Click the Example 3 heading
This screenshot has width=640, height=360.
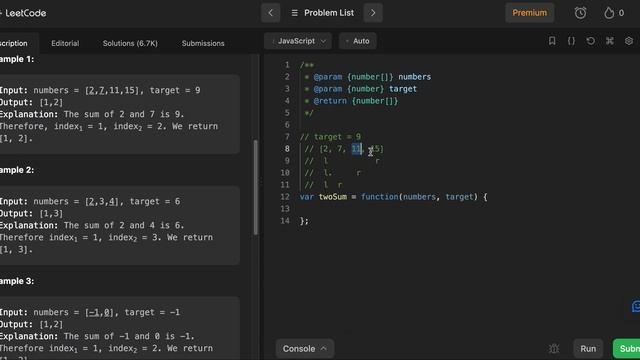click(x=17, y=281)
